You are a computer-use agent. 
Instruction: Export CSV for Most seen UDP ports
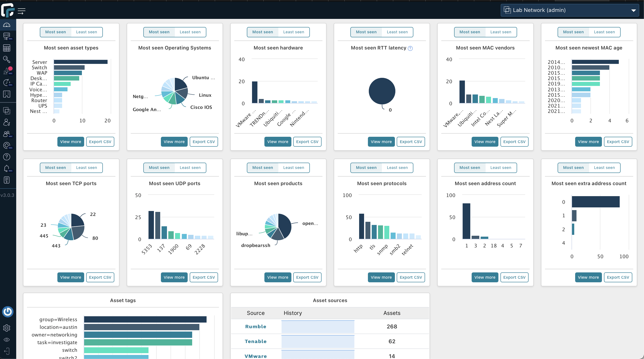[x=203, y=277]
